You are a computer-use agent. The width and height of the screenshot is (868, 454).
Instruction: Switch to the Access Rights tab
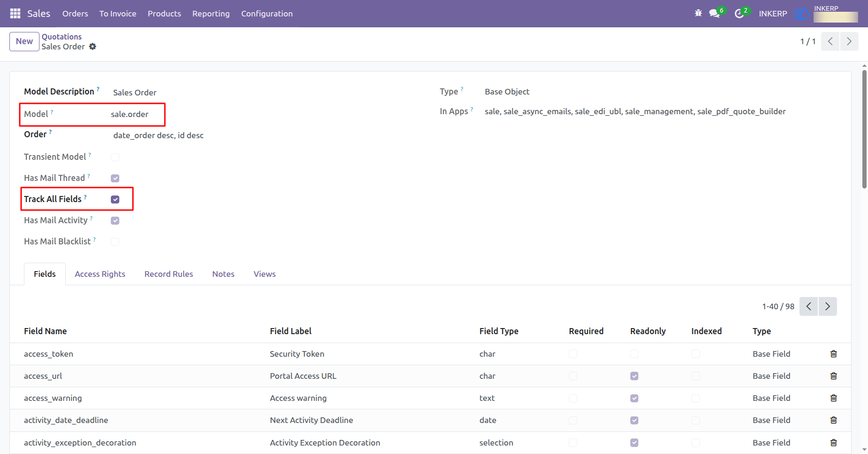pyautogui.click(x=100, y=274)
